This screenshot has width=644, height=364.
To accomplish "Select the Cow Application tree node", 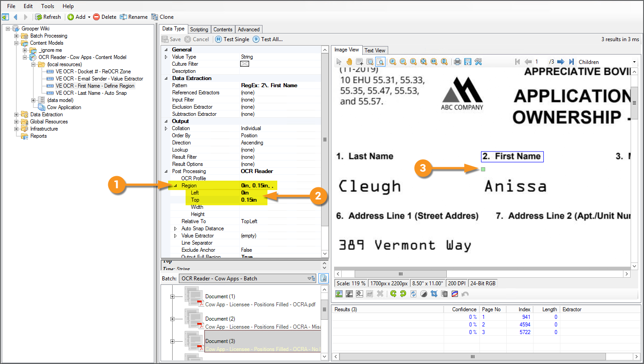I will [64, 107].
